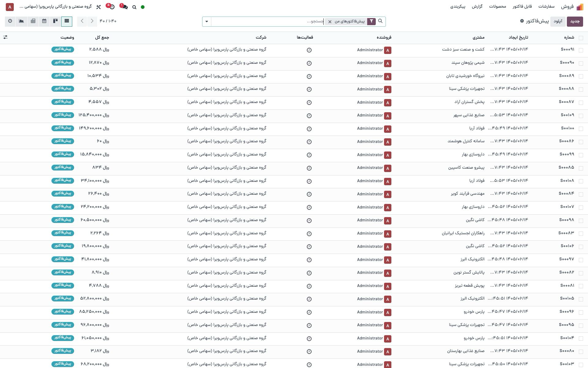The width and height of the screenshot is (588, 368).
Task: Switch to the calendar view
Action: tap(44, 21)
